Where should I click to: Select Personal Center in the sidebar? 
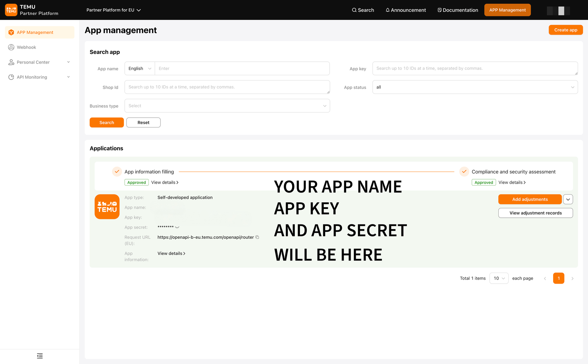point(40,62)
